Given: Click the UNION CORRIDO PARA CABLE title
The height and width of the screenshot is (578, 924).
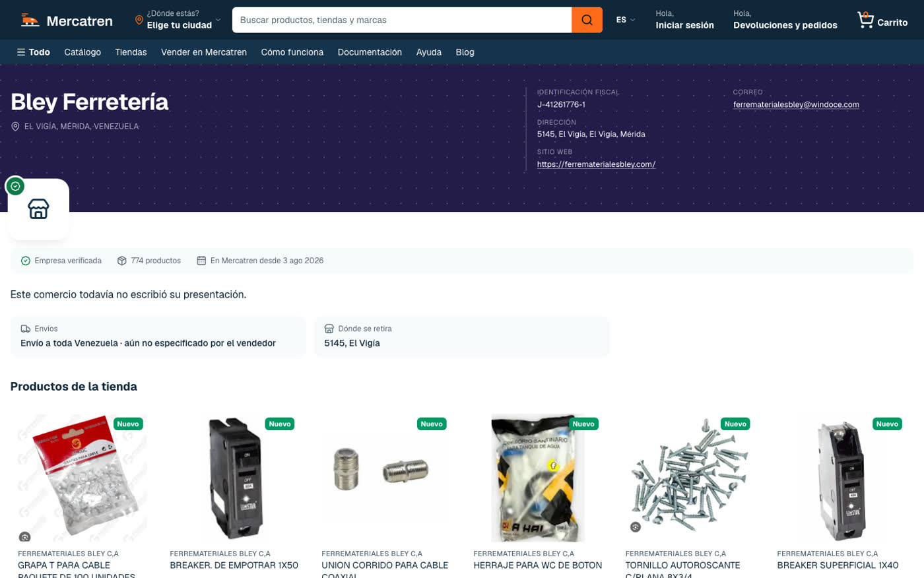Looking at the screenshot, I should (x=385, y=571).
